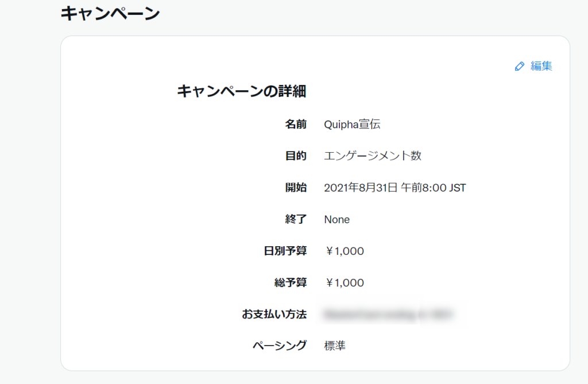
Task: Select the キャンペーンの詳細 section title
Action: pos(242,91)
